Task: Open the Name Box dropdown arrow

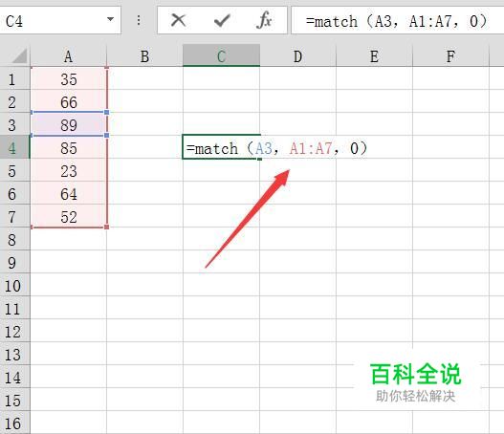Action: coord(111,19)
